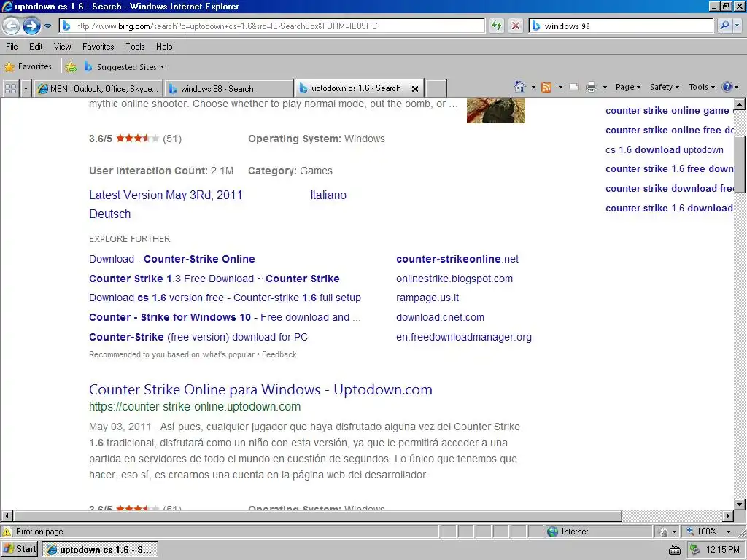Stop loading with the red X icon

coord(516,26)
